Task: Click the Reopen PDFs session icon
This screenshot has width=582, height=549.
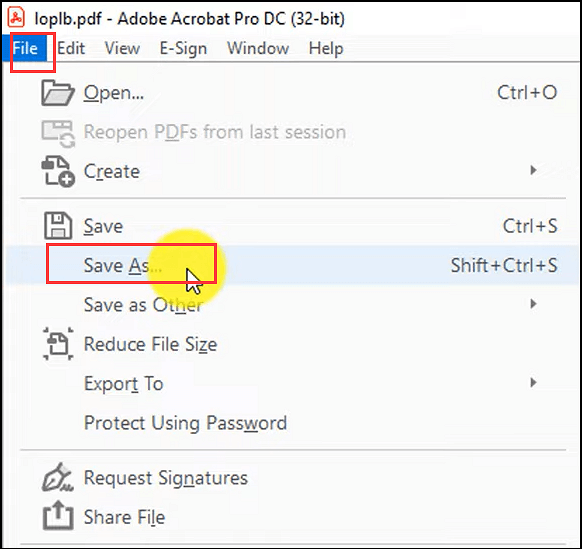Action: click(x=58, y=134)
